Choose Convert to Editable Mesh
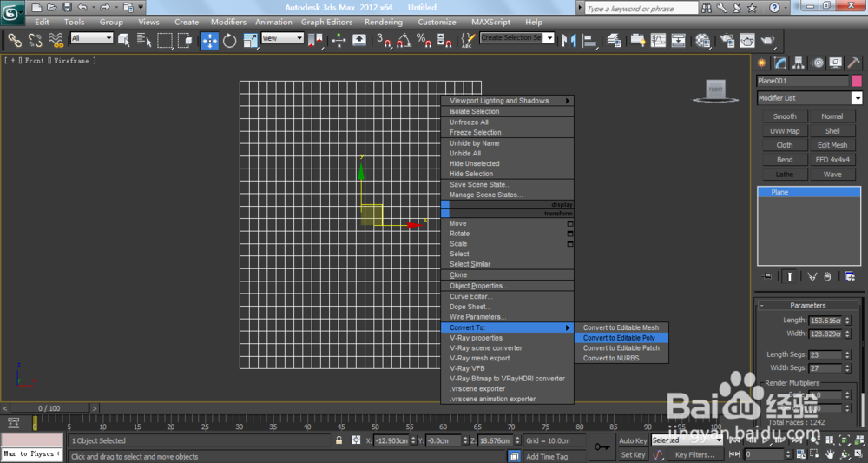Viewport: 868px width, 463px height. (x=621, y=327)
